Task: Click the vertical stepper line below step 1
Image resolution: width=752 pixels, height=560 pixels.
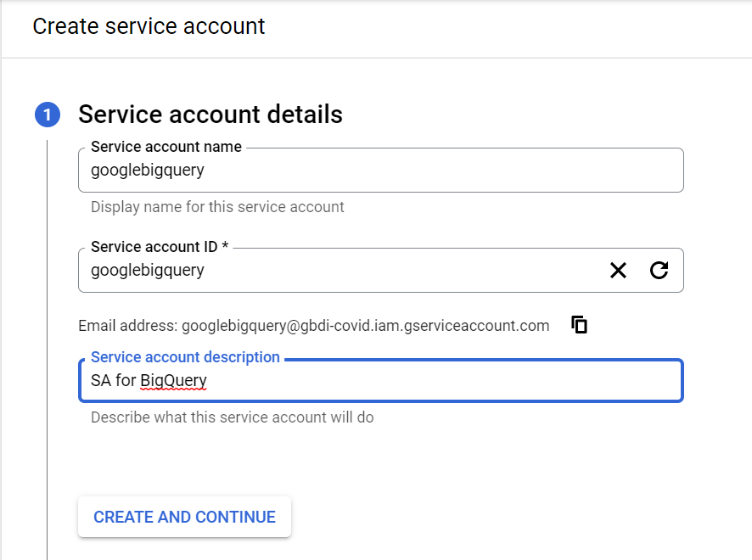Action: [x=48, y=339]
